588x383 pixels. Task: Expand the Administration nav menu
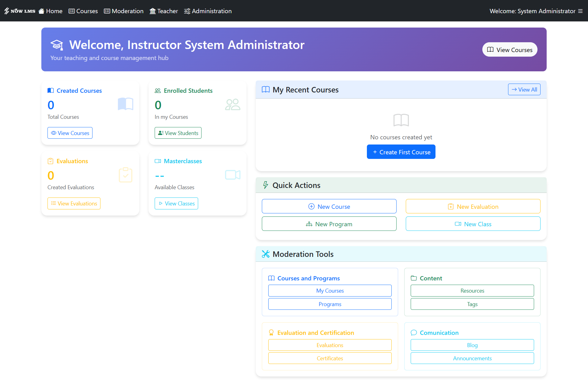coord(208,11)
